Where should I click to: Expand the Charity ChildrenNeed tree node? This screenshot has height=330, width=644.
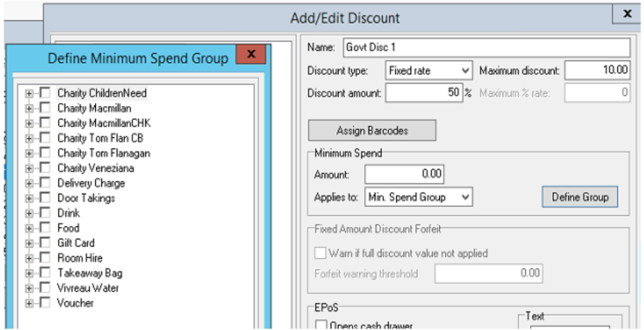coord(29,94)
